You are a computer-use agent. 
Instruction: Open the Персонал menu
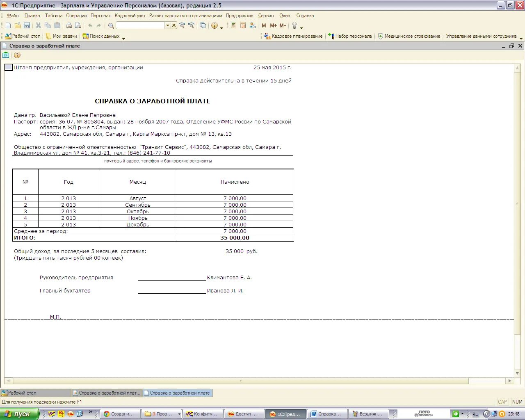tap(101, 16)
